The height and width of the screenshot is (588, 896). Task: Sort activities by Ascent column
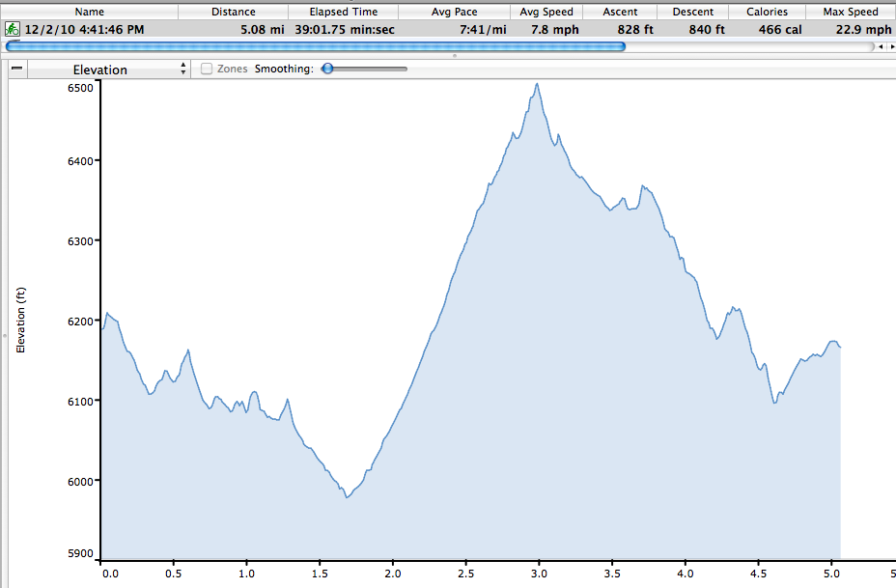(x=619, y=12)
